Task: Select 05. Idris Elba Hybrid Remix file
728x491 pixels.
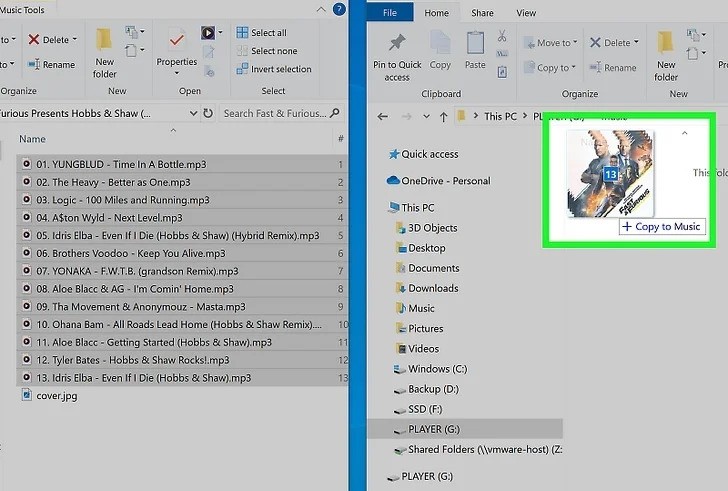Action: click(x=182, y=235)
